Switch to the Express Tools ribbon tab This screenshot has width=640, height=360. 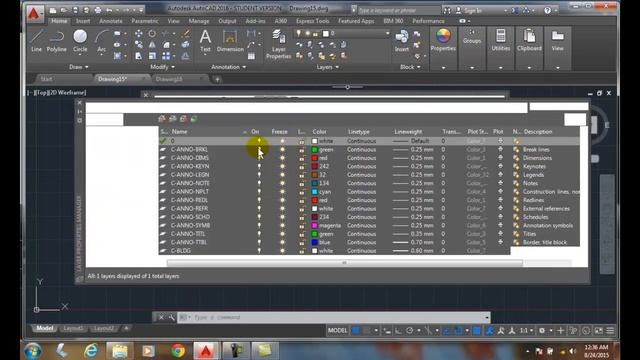(x=313, y=21)
